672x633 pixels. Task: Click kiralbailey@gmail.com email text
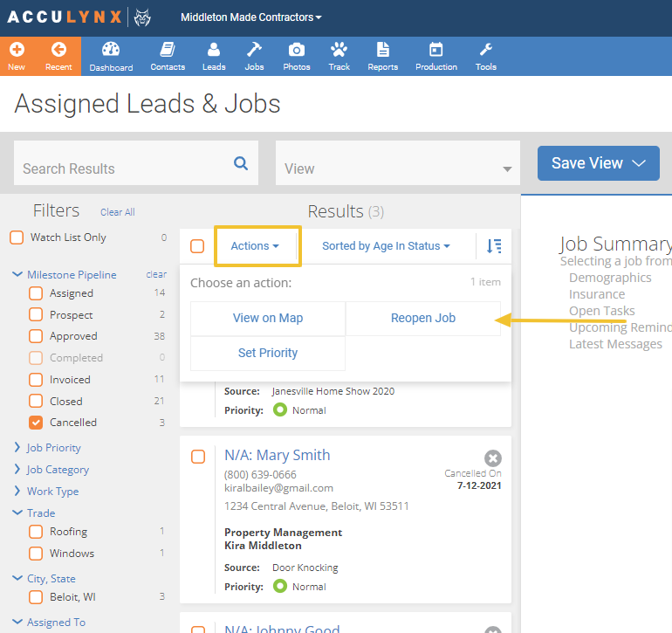(278, 488)
